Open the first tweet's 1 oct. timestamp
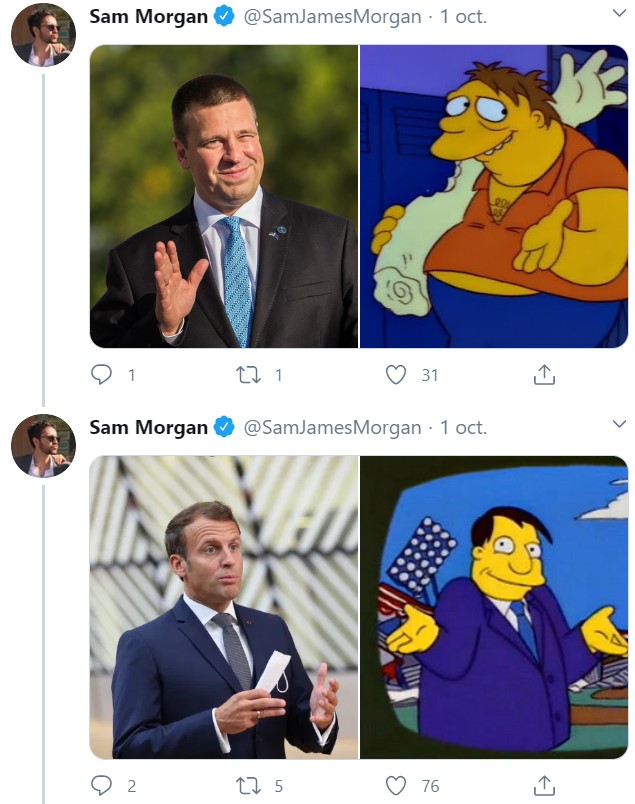The height and width of the screenshot is (804, 635). click(x=463, y=17)
